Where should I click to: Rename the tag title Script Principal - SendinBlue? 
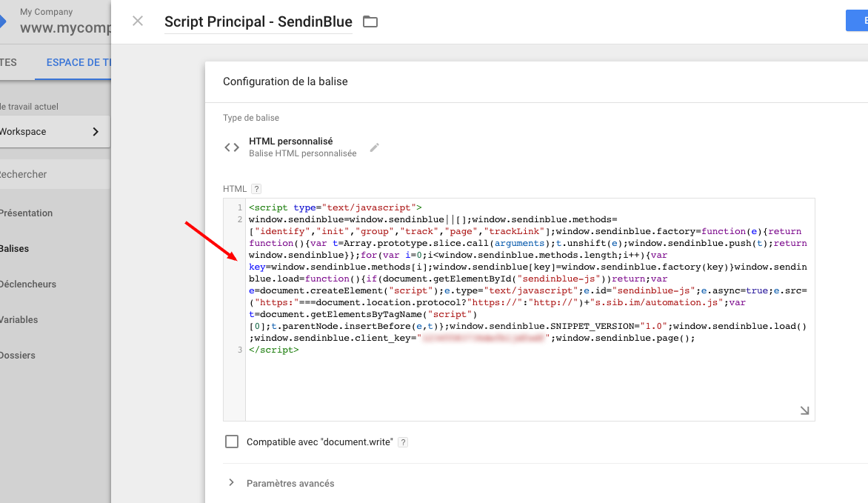pos(258,21)
